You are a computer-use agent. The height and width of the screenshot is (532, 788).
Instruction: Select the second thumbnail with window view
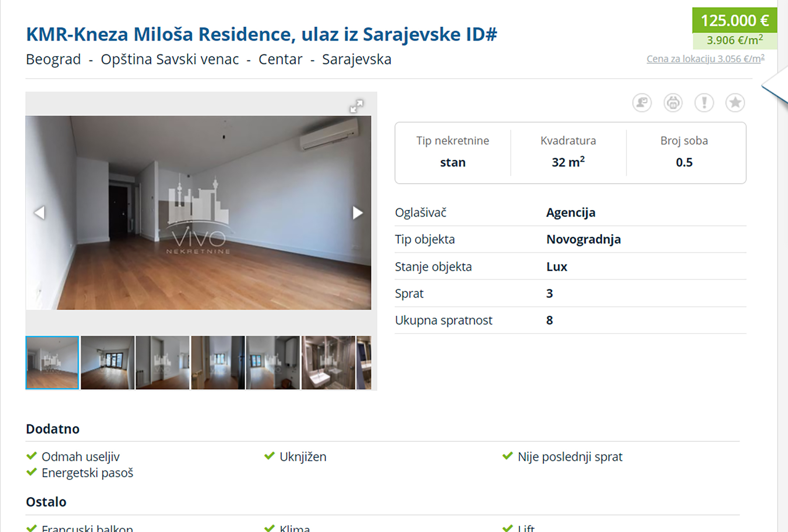click(108, 363)
